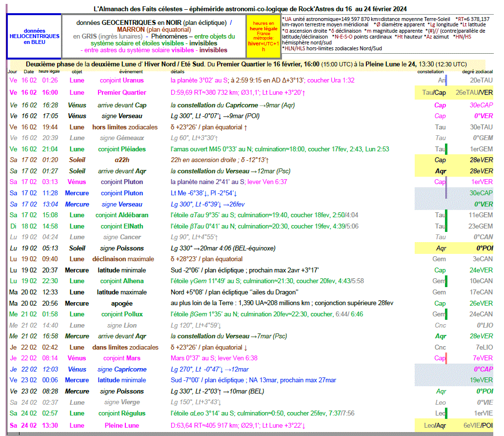The height and width of the screenshot is (436, 504).
Task: Click the time "11:28" of Mercure conjoint Pluton
Action: coord(50,193)
